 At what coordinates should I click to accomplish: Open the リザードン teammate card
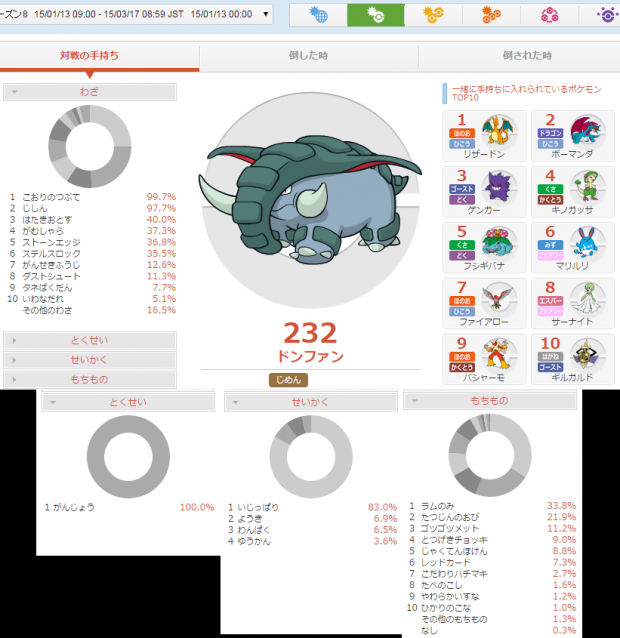484,136
